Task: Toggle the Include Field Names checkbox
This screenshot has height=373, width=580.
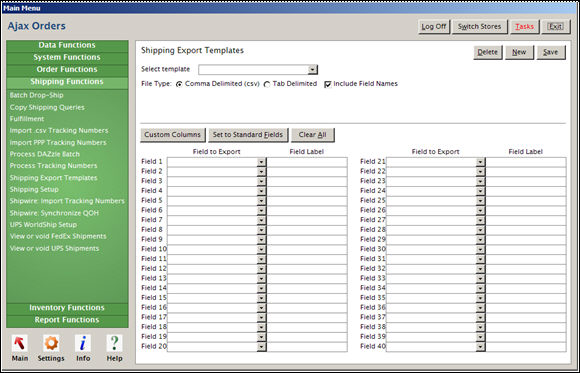Action: coord(328,84)
